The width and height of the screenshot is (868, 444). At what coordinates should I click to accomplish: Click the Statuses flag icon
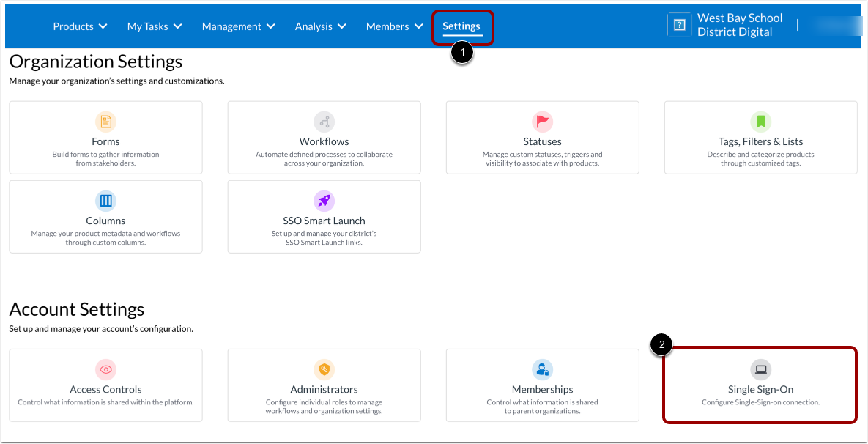542,122
